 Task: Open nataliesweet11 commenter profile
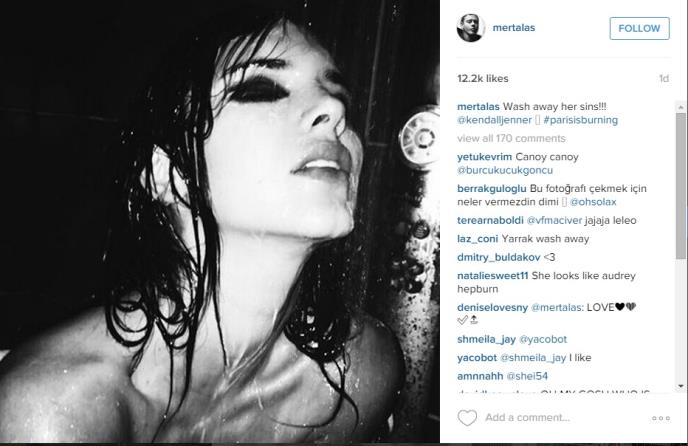point(493,276)
